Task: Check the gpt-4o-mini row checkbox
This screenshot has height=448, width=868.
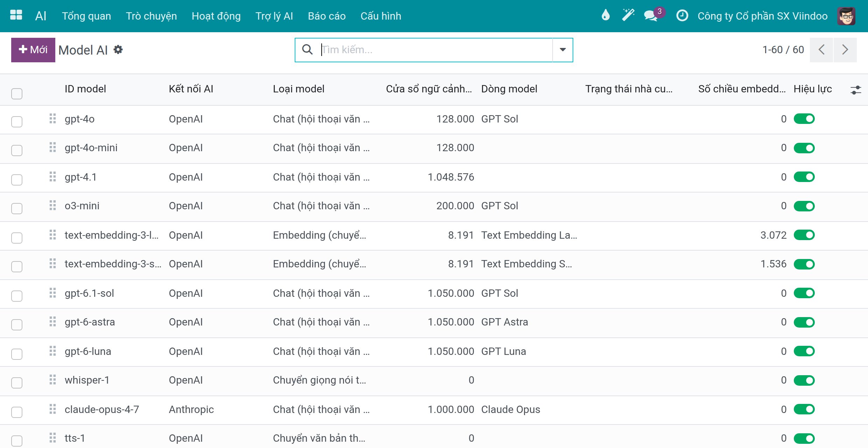Action: (x=17, y=150)
